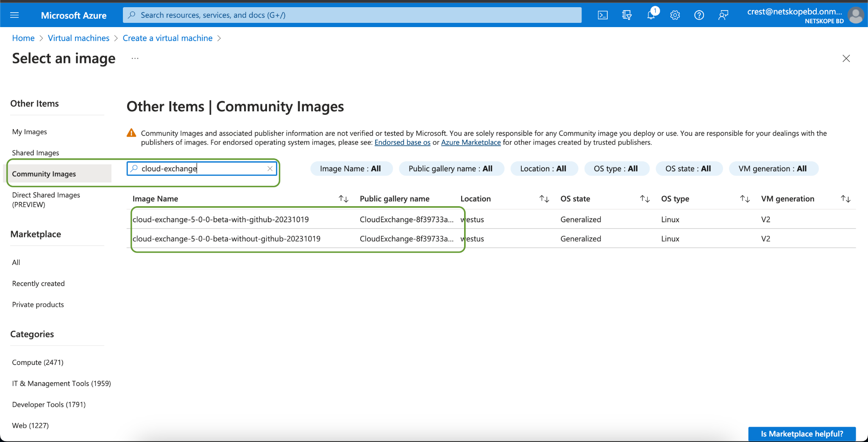Click V2 in the with-github row
The width and height of the screenshot is (868, 442).
765,219
